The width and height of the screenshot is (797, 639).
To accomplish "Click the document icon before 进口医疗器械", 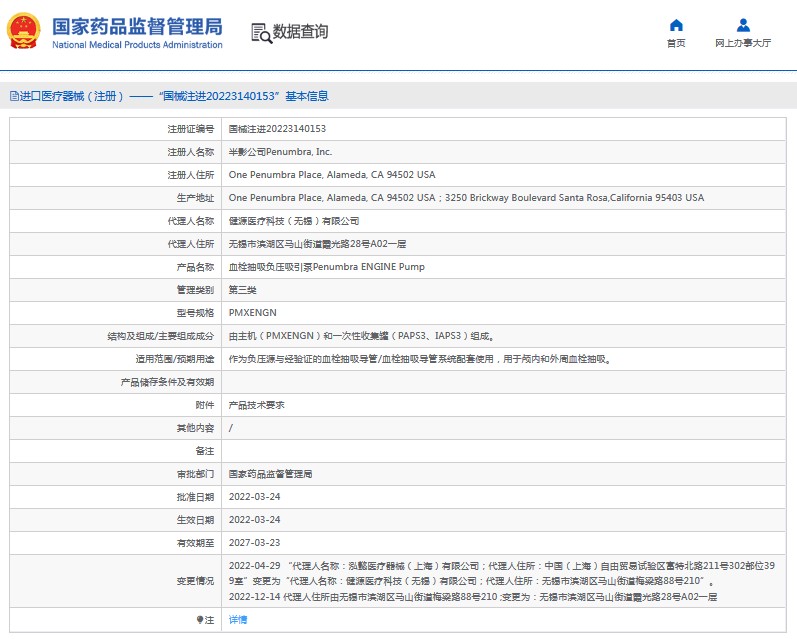I will [14, 96].
